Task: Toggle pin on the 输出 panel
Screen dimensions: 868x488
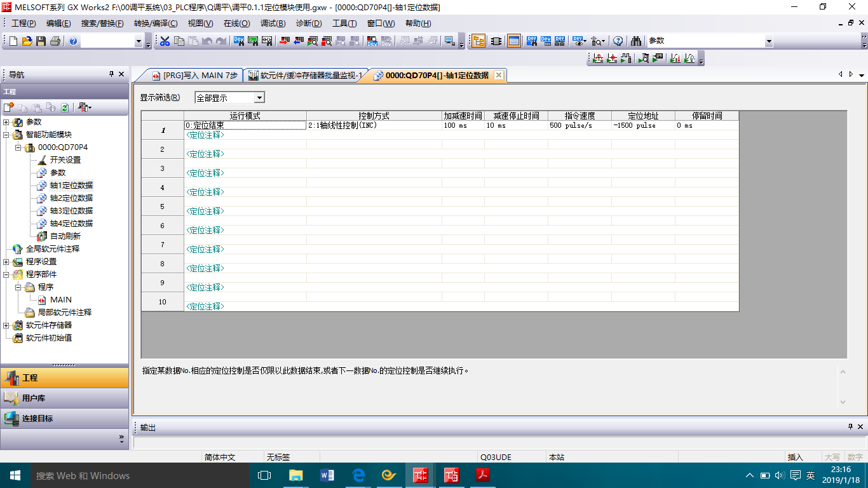Action: point(850,427)
